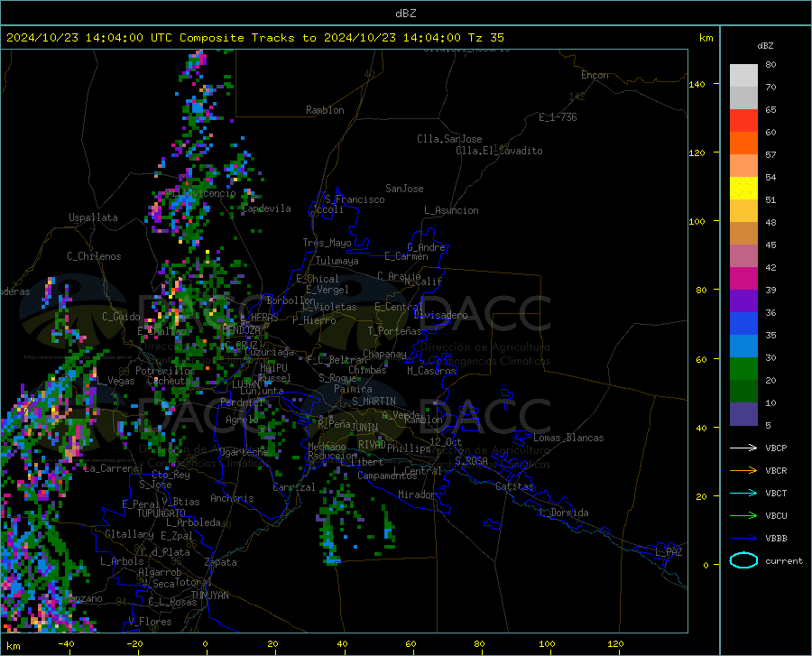The image size is (812, 656).
Task: Click the TUNUYAN map label
Action: (x=209, y=596)
